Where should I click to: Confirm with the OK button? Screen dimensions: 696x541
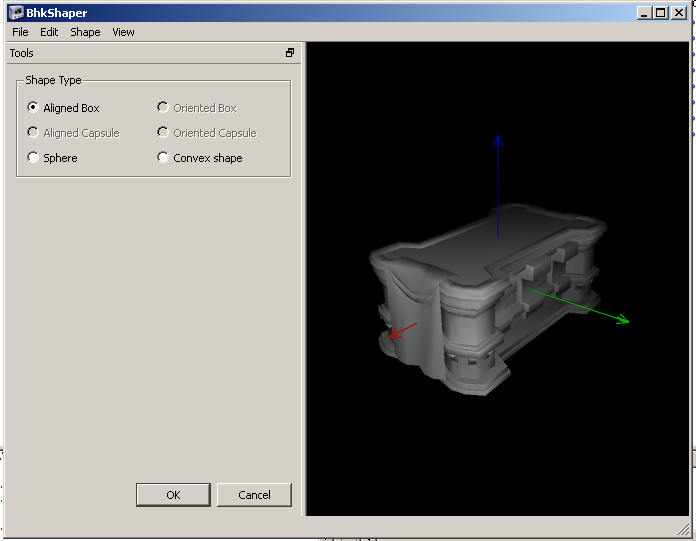coord(173,494)
